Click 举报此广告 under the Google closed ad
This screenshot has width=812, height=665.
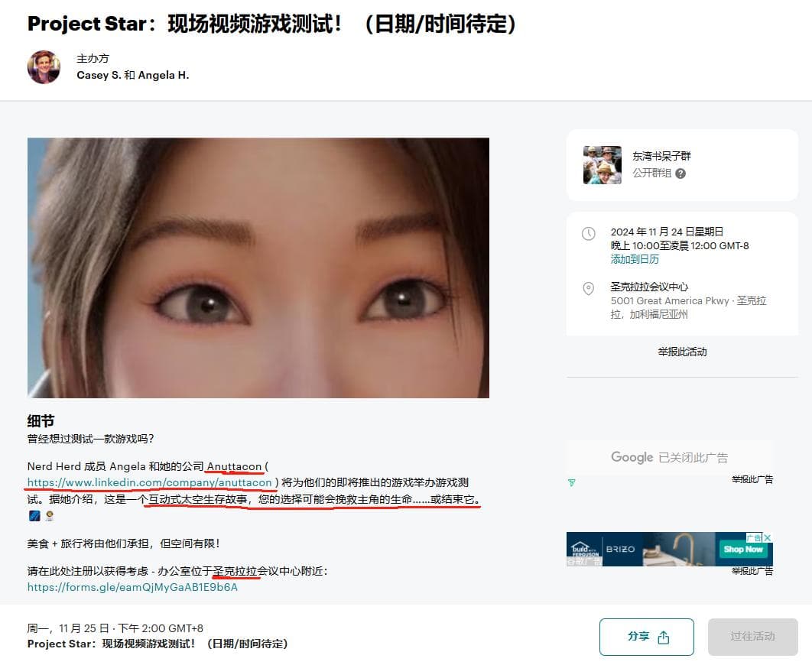(752, 480)
